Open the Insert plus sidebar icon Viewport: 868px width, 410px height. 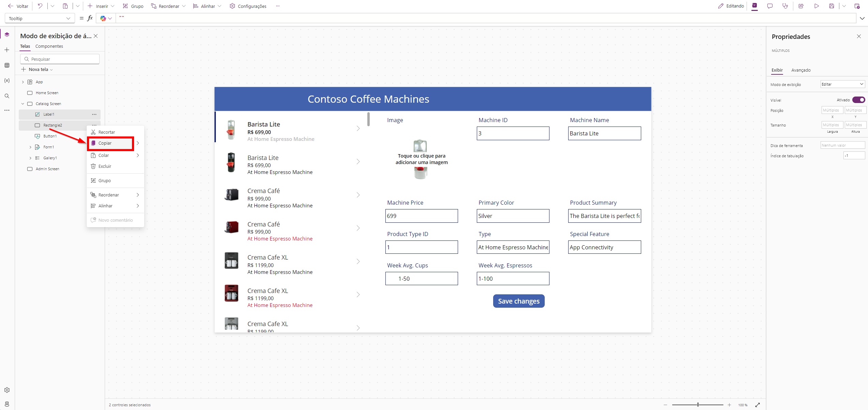(x=7, y=50)
